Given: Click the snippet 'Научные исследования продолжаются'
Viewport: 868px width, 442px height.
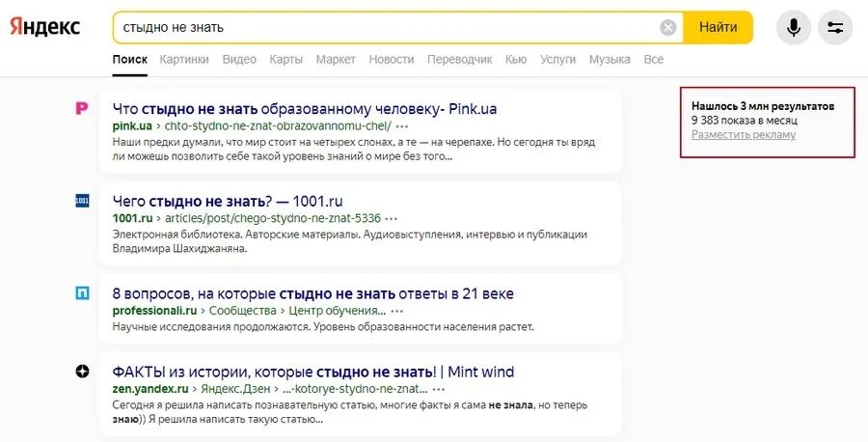Looking at the screenshot, I should pyautogui.click(x=323, y=327).
